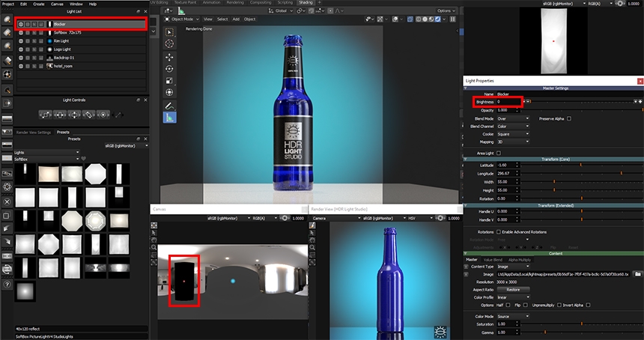
Task: Click the topmost light-creation icon in left toolbar
Action: pyautogui.click(x=7, y=19)
